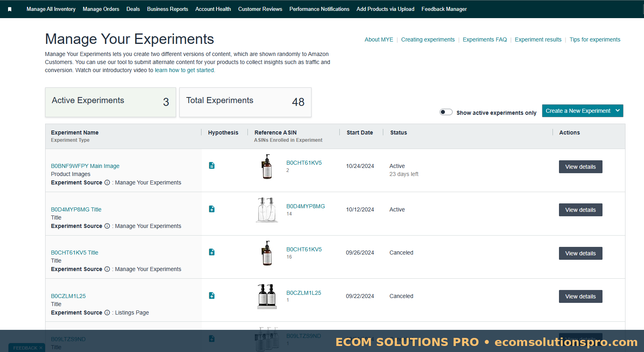Image resolution: width=644 pixels, height=352 pixels.
Task: Open hypothesis document for B0BNF9WFPY Main Image
Action: 212,166
